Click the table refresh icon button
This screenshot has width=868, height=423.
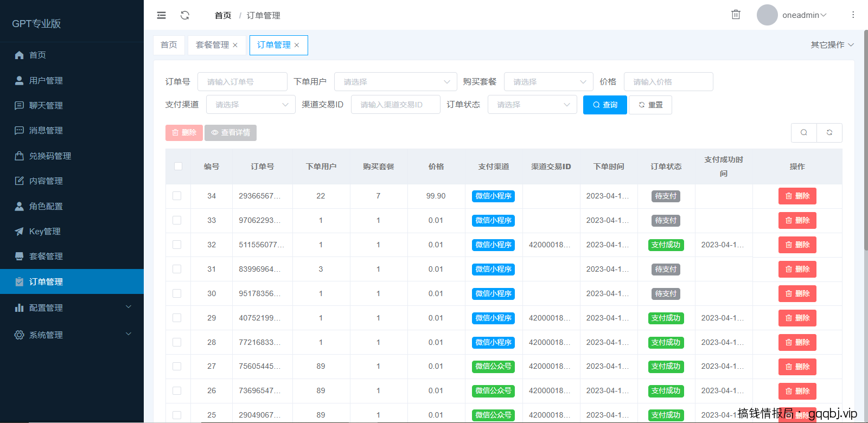pos(829,132)
